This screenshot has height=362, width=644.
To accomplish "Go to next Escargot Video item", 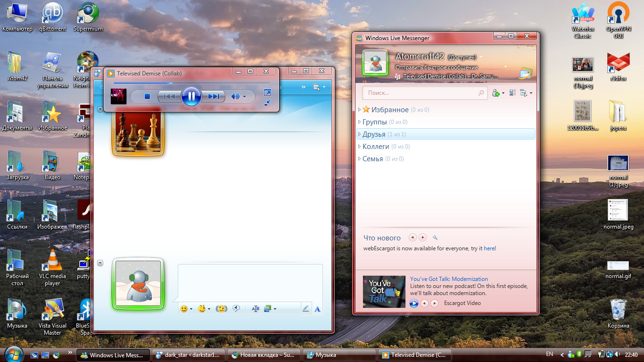I will point(435,303).
